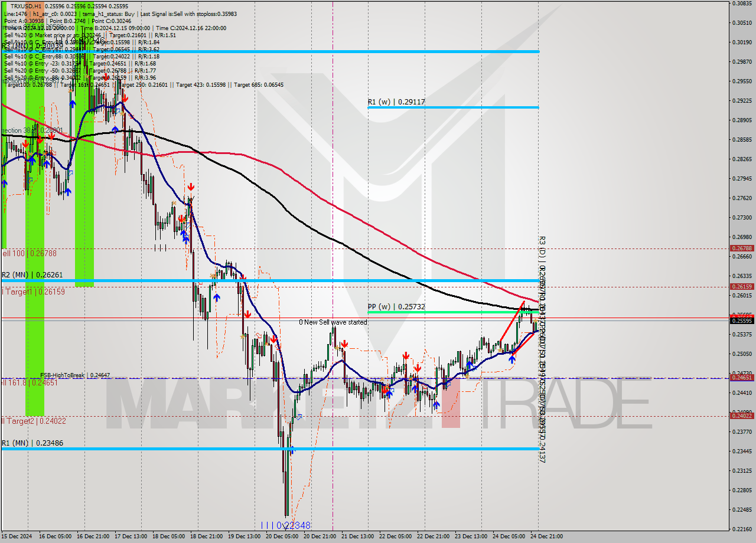Click the 0.22165 price scale value

(x=742, y=529)
